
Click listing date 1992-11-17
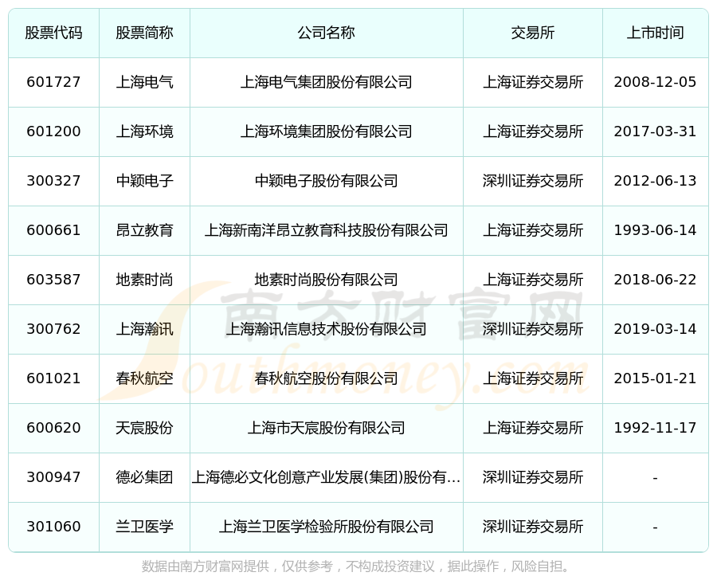pyautogui.click(x=656, y=428)
